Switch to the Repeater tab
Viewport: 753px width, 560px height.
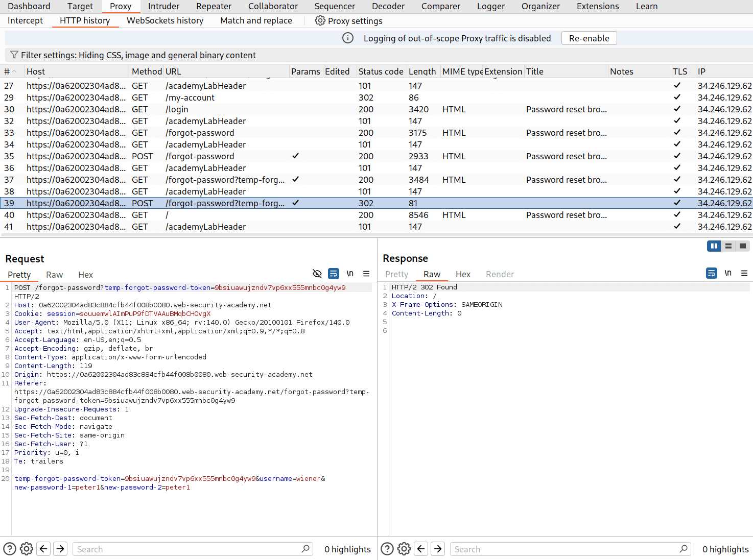click(x=214, y=6)
